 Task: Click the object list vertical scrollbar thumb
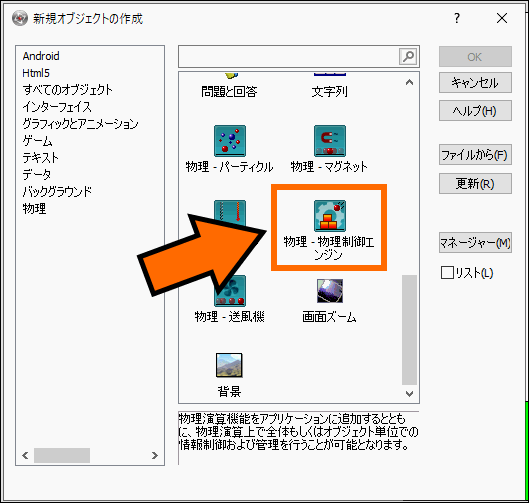410,330
